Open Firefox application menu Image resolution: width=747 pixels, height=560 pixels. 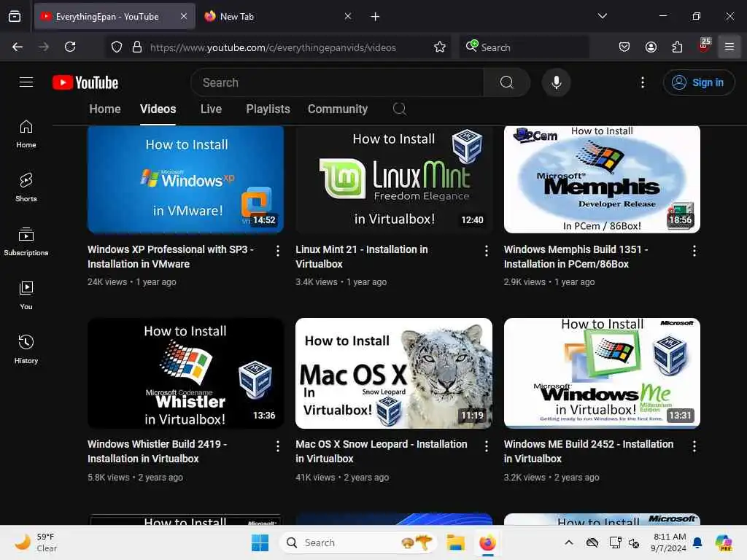[729, 47]
